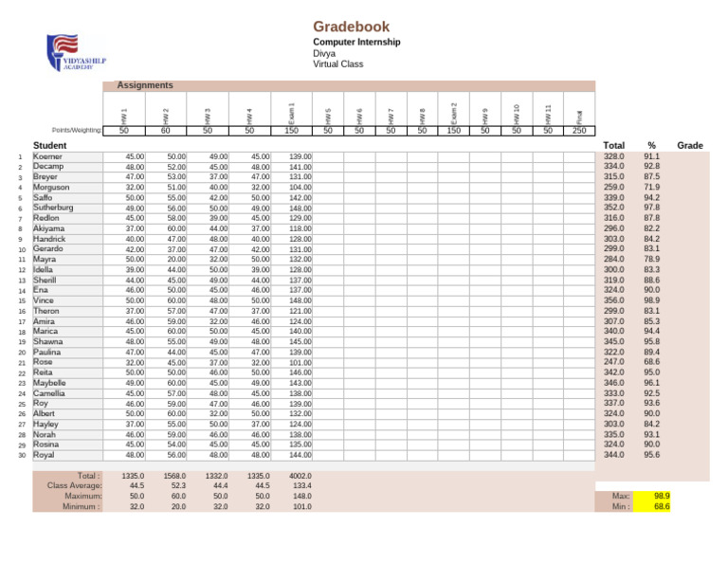Click student name Camellia
This screenshot has width=728, height=563.
click(x=48, y=393)
